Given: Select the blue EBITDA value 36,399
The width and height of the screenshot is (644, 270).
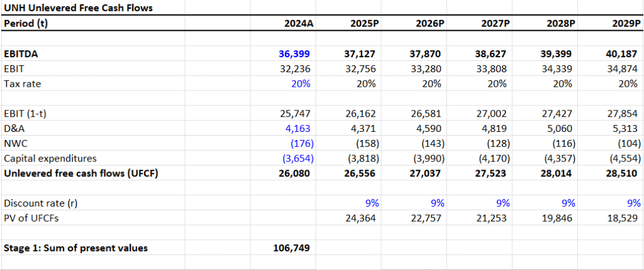Looking at the screenshot, I should [296, 54].
